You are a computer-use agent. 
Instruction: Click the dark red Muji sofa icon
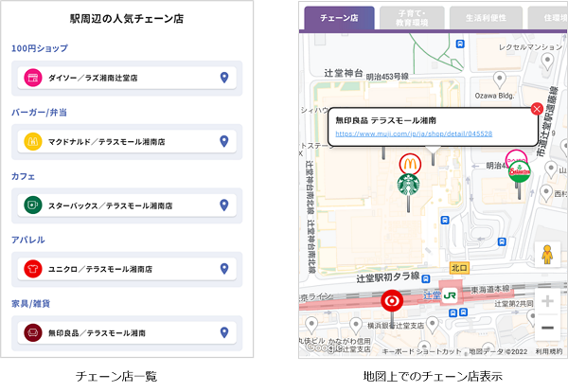(x=33, y=332)
